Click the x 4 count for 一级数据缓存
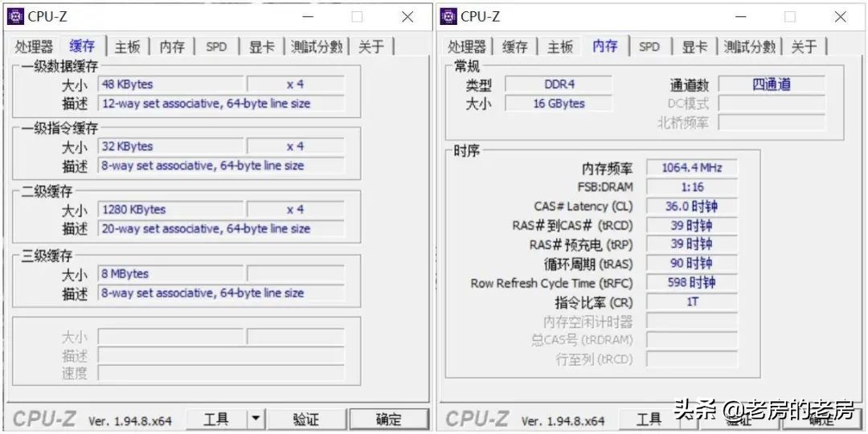The width and height of the screenshot is (868, 434). pyautogui.click(x=296, y=84)
